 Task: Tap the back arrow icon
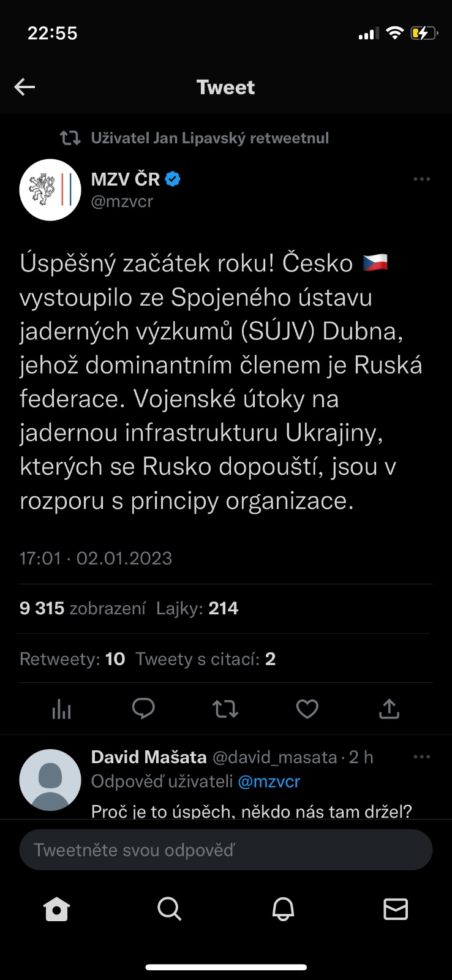pyautogui.click(x=24, y=87)
